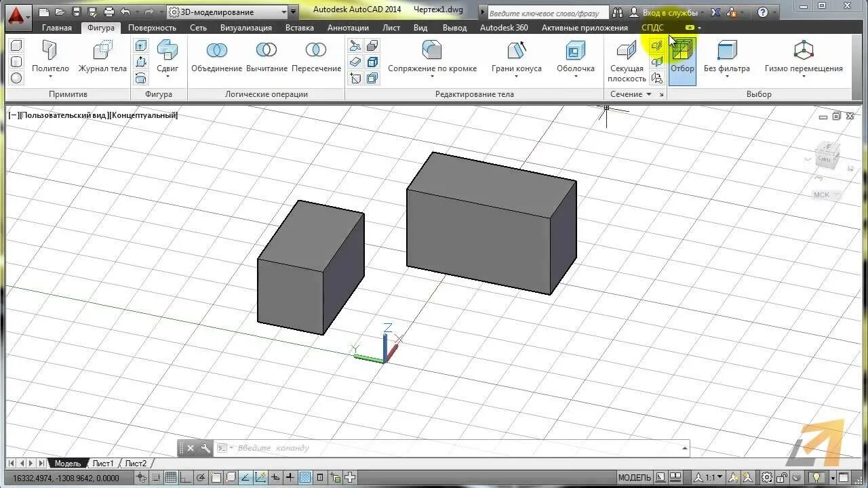Switch to the Аннотации ribbon tab
This screenshot has width=868, height=488.
[x=348, y=28]
